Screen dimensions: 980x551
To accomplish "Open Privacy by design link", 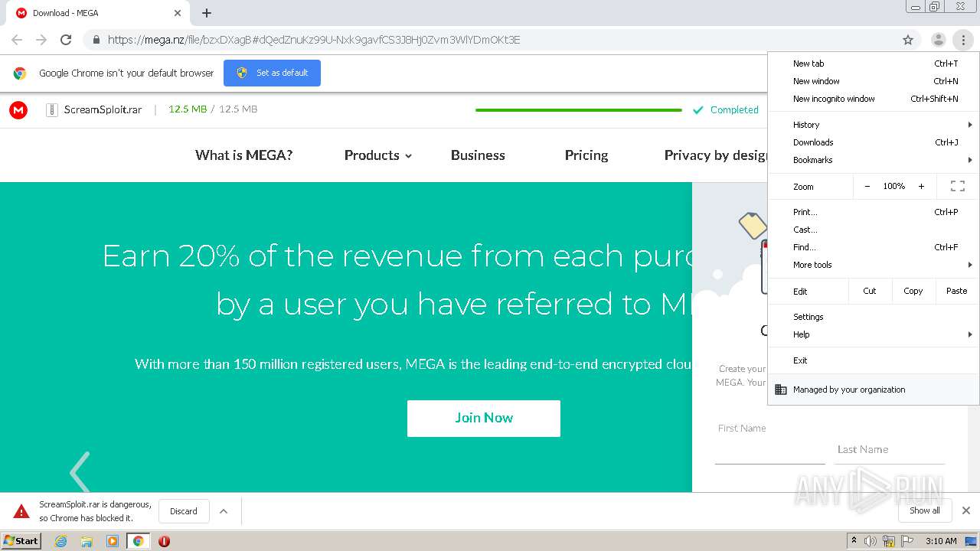I will 716,155.
